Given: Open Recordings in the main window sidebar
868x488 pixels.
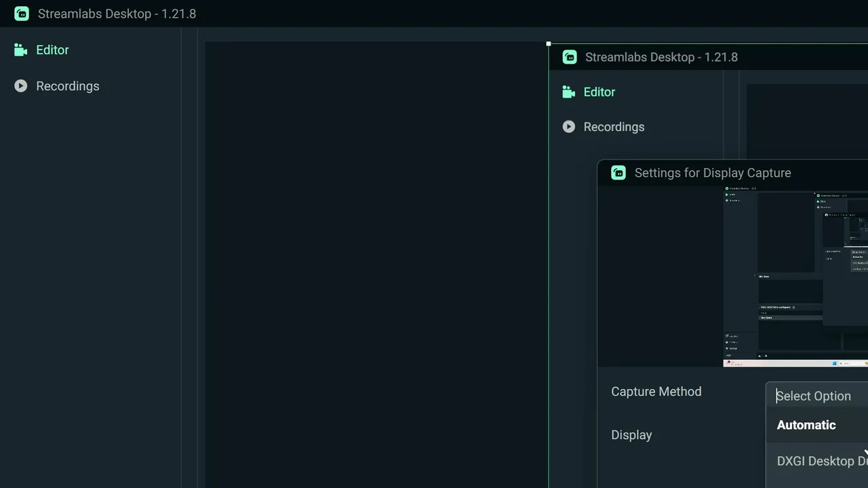Looking at the screenshot, I should (x=57, y=86).
